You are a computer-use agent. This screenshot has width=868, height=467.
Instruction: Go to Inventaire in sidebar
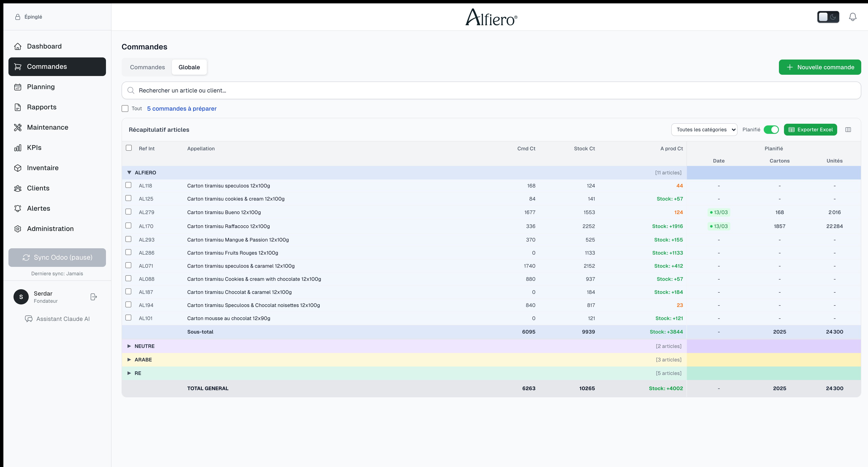click(42, 168)
